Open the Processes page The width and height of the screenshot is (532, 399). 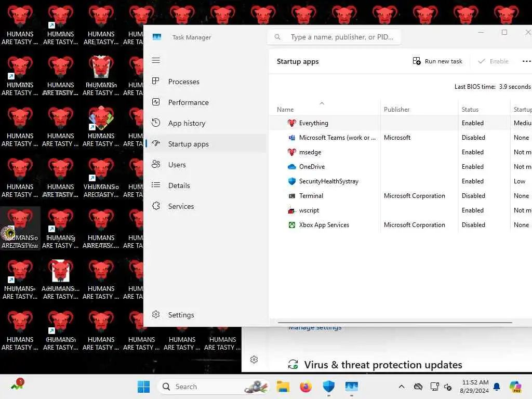coord(206,82)
